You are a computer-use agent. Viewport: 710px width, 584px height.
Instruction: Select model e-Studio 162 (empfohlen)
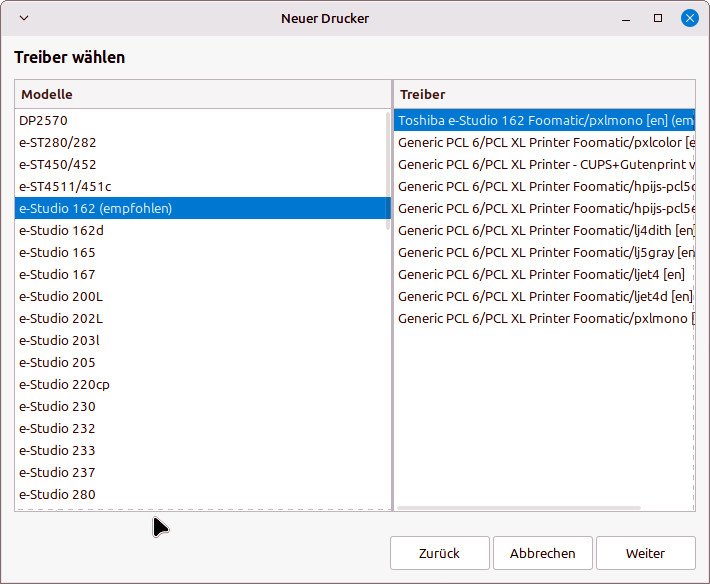202,208
